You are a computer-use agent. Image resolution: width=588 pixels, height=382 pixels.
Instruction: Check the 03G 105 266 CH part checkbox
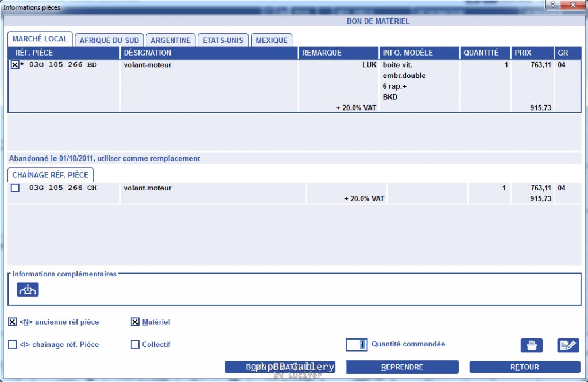pos(15,188)
